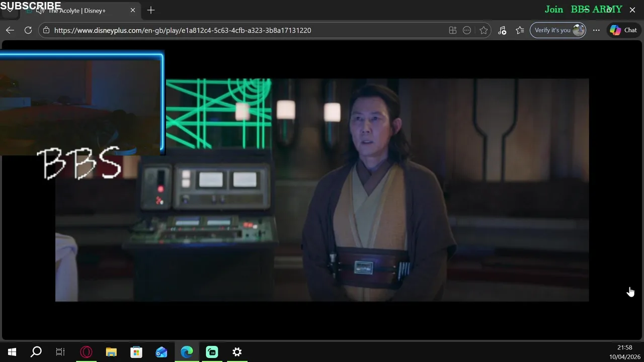Click the app available icon in the address bar
The height and width of the screenshot is (362, 644).
click(x=453, y=30)
